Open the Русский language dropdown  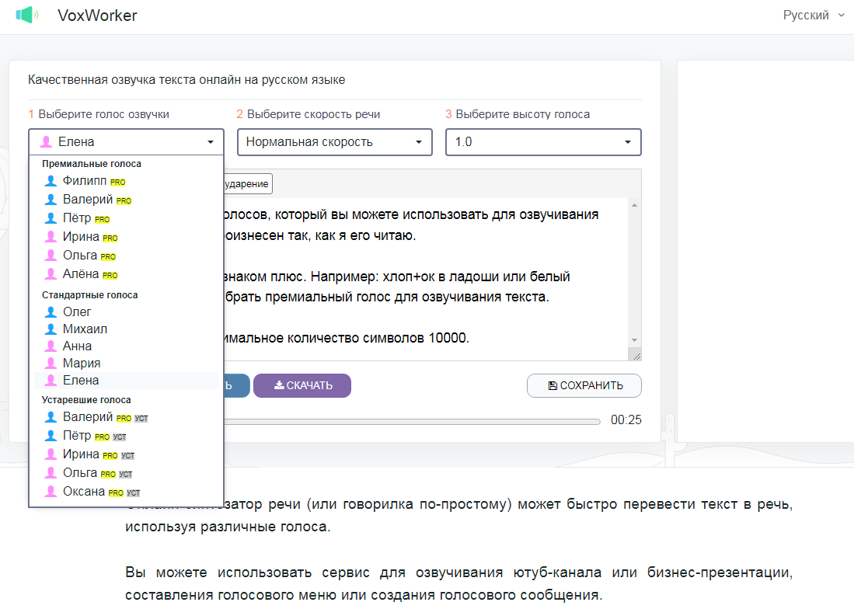click(x=807, y=14)
